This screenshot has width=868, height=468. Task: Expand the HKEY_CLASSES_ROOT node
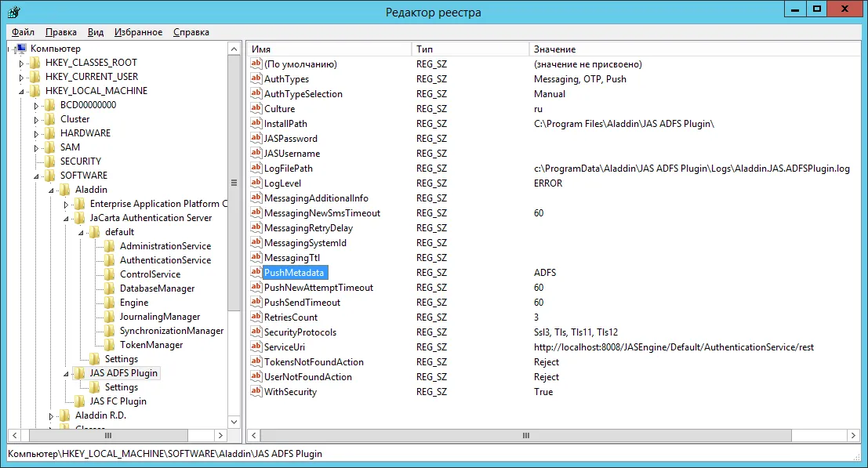(22, 63)
